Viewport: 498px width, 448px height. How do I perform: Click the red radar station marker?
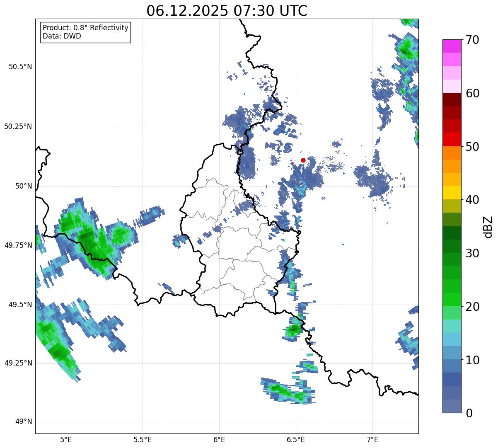click(303, 160)
